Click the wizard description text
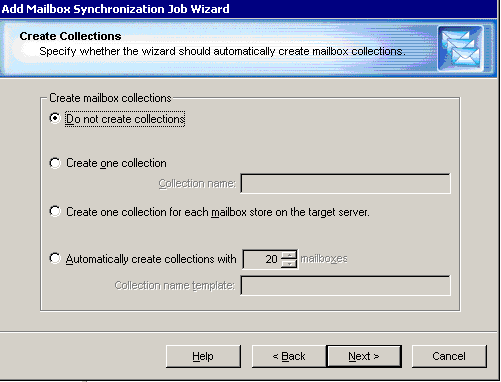501x382 pixels. pyautogui.click(x=222, y=51)
